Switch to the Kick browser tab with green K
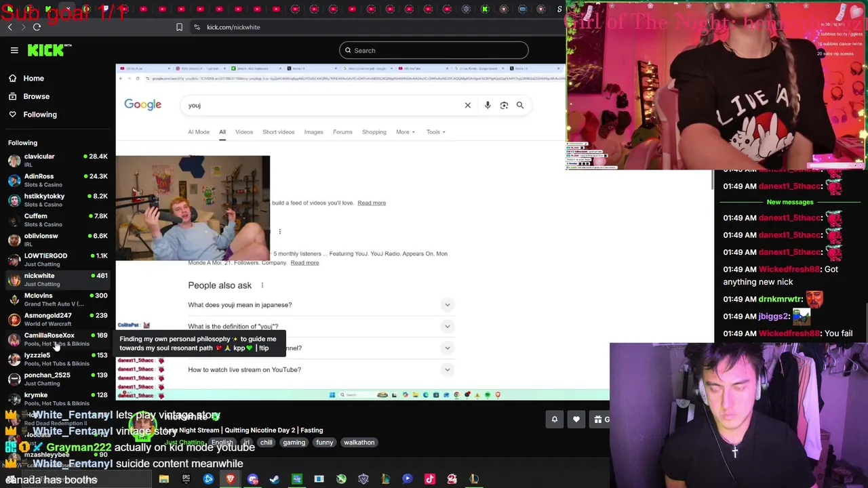The height and width of the screenshot is (488, 868). tap(485, 9)
